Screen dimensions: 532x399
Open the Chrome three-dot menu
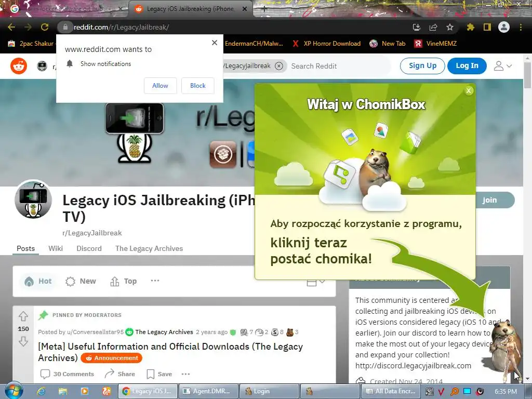point(521,27)
